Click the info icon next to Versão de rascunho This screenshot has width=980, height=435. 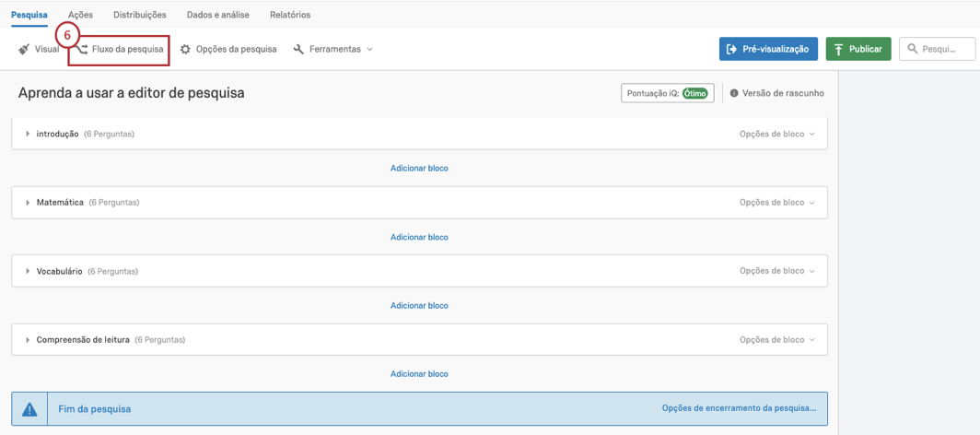[734, 93]
